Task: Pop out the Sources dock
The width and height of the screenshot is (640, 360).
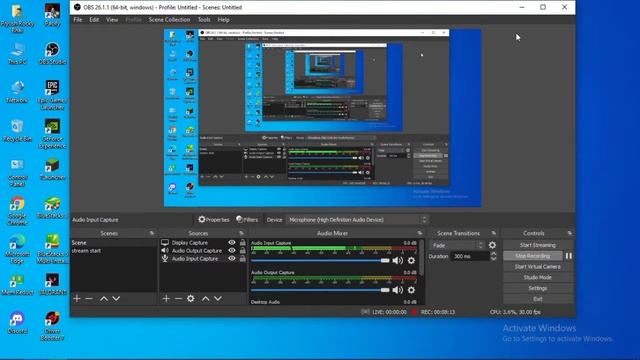Action: pyautogui.click(x=241, y=233)
